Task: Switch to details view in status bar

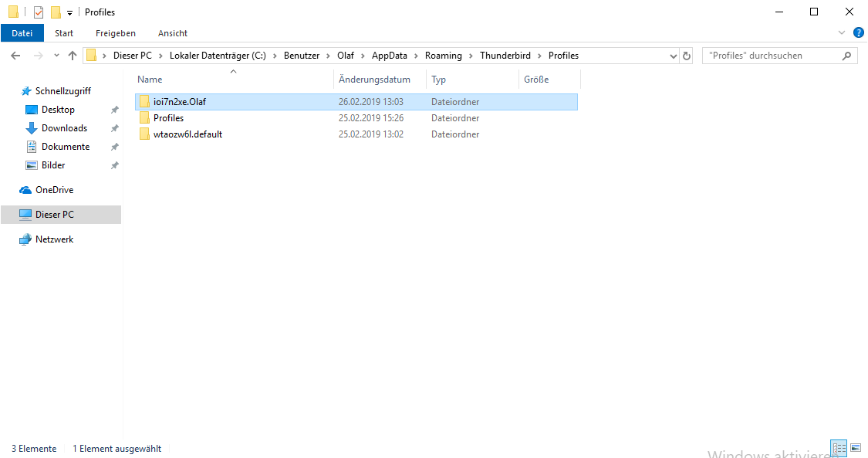Action: click(x=839, y=448)
